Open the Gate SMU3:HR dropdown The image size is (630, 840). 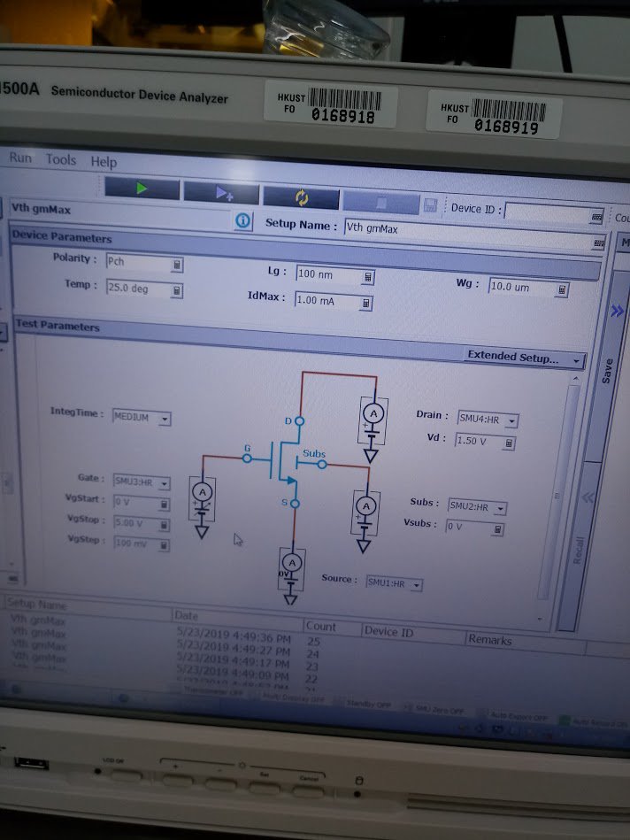[x=164, y=484]
